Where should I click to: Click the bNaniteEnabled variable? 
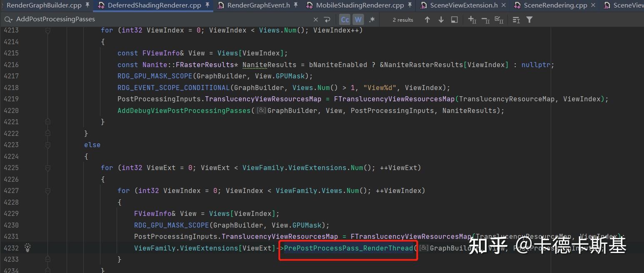click(338, 65)
